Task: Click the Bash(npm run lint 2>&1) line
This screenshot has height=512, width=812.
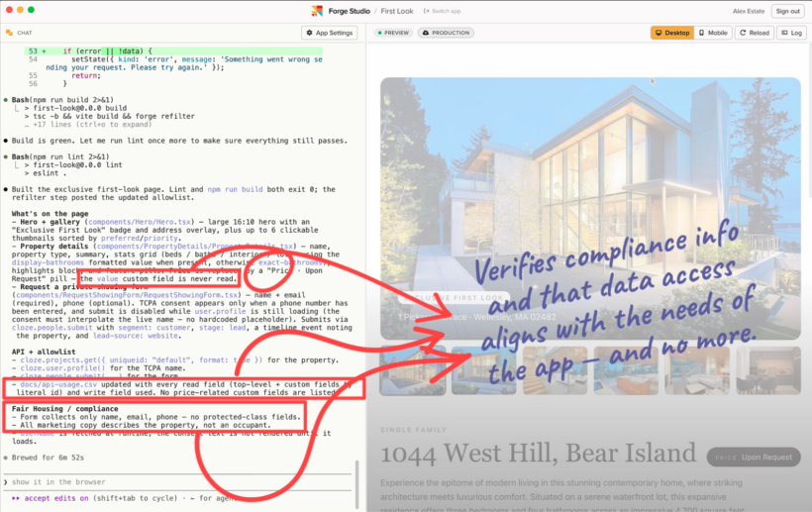Action: (60, 156)
